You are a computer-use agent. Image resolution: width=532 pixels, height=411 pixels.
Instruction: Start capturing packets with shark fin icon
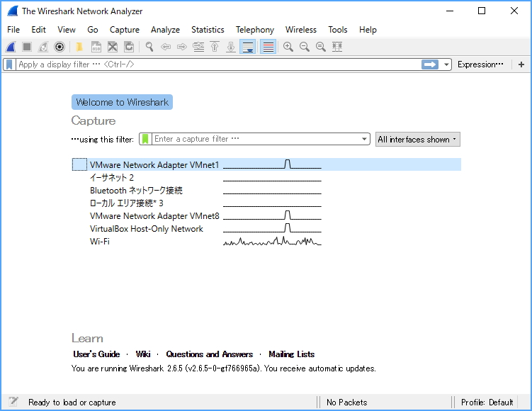pyautogui.click(x=11, y=47)
